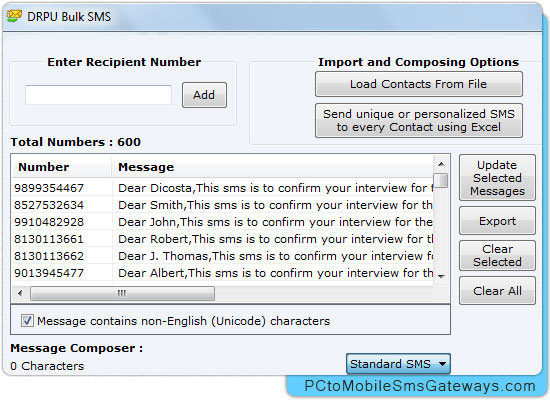This screenshot has width=550, height=400.
Task: Click the DRPU Bulk SMS envelope icon
Action: [14, 16]
